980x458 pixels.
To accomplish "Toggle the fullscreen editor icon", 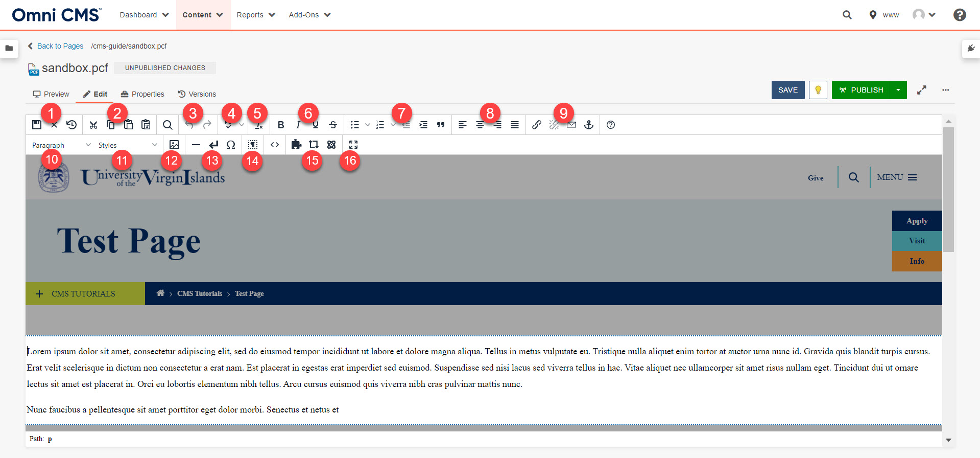I will tap(353, 145).
